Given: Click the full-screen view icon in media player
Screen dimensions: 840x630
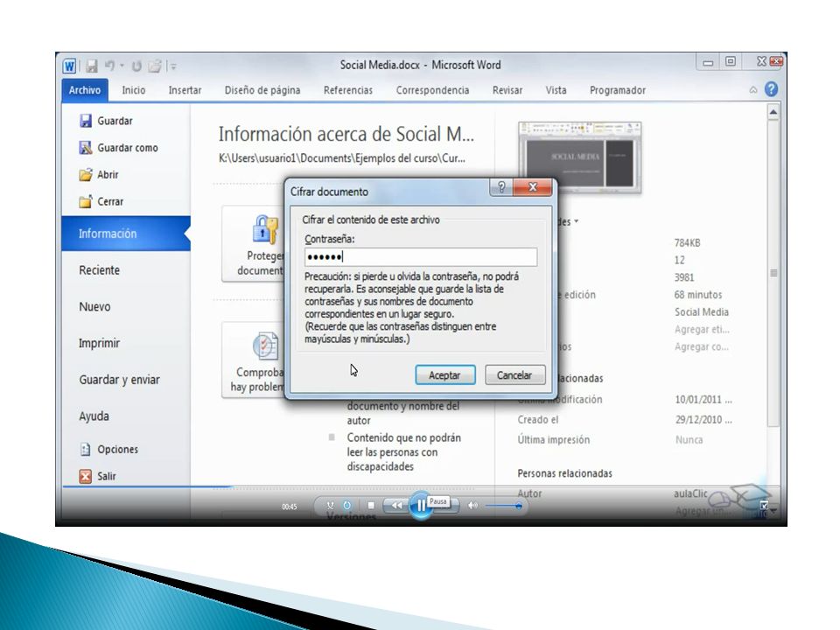Looking at the screenshot, I should click(764, 505).
